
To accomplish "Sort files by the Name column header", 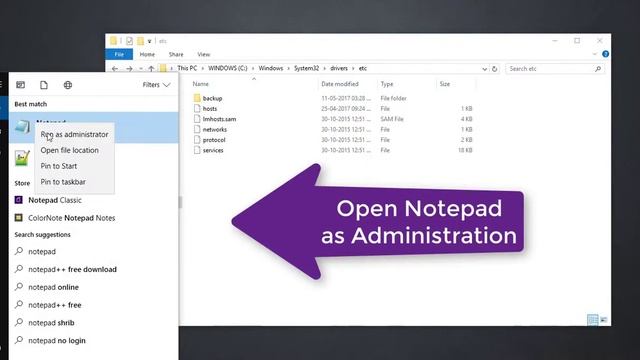I will [200, 84].
